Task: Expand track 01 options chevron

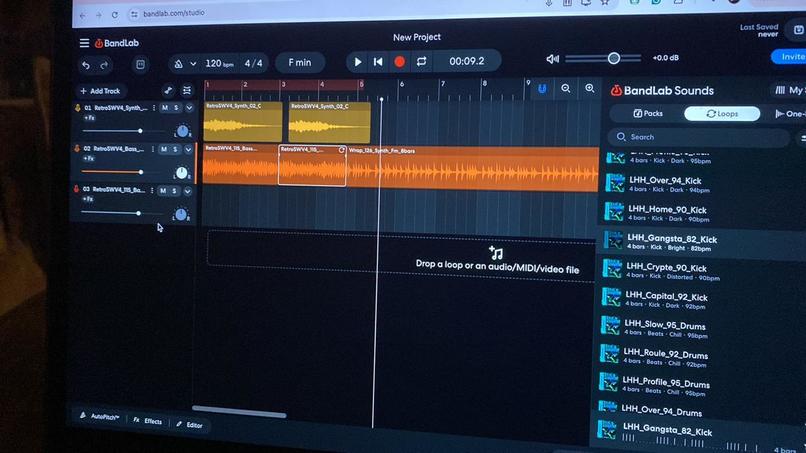Action: point(189,108)
